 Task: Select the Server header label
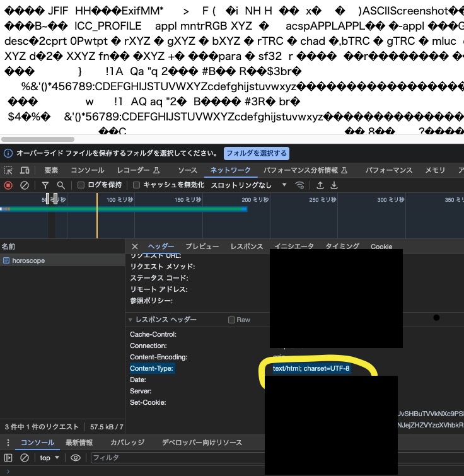pyautogui.click(x=141, y=392)
